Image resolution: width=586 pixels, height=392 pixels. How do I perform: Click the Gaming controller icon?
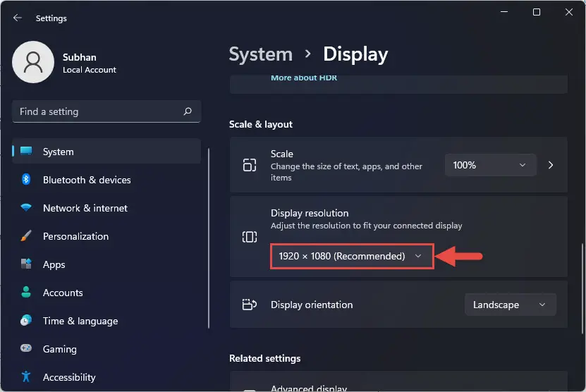(26, 348)
